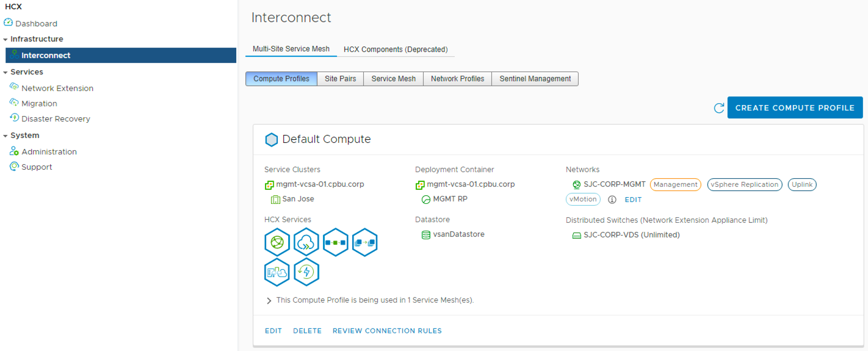
Task: Collapse the Services section
Action: pos(5,72)
